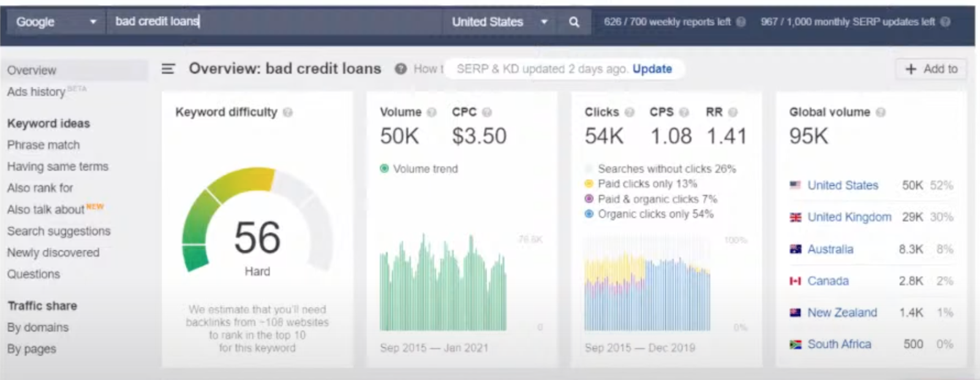Image resolution: width=980 pixels, height=380 pixels.
Task: Click help icon next to RR
Action: [x=733, y=112]
